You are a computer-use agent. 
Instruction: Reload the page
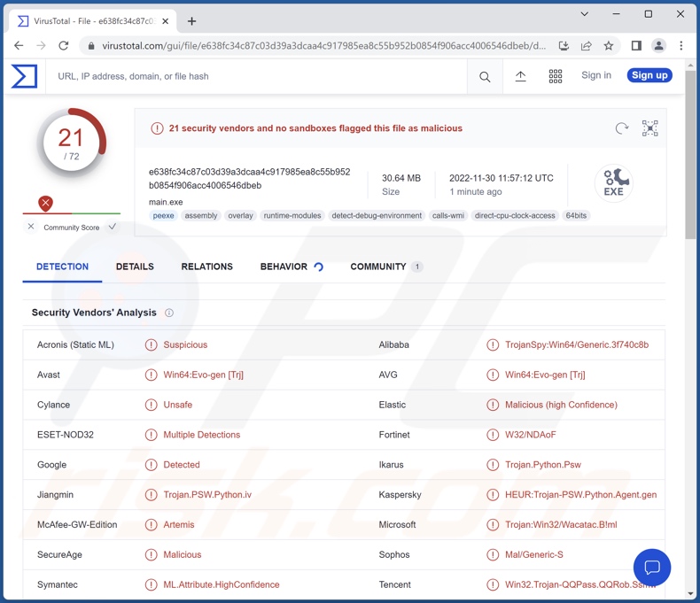(x=64, y=45)
